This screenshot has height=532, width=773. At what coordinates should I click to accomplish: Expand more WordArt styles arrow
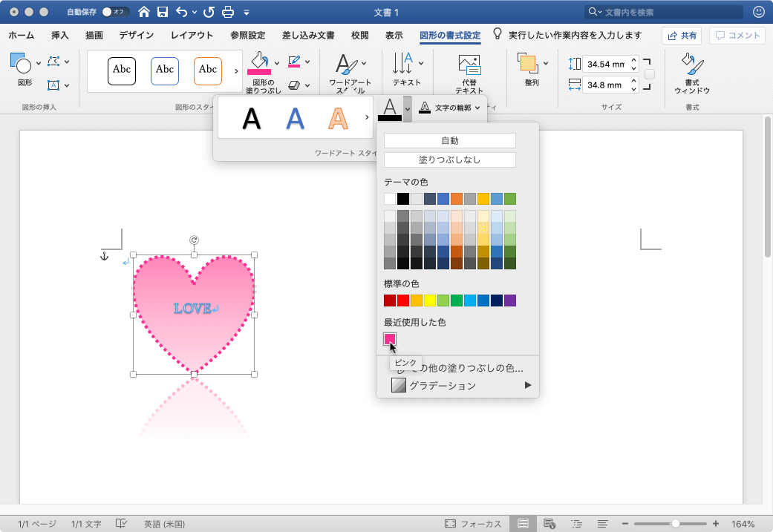pyautogui.click(x=367, y=117)
